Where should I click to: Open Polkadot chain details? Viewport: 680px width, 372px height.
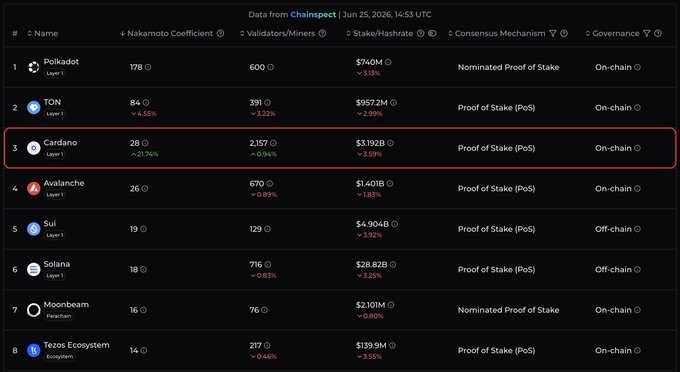61,62
